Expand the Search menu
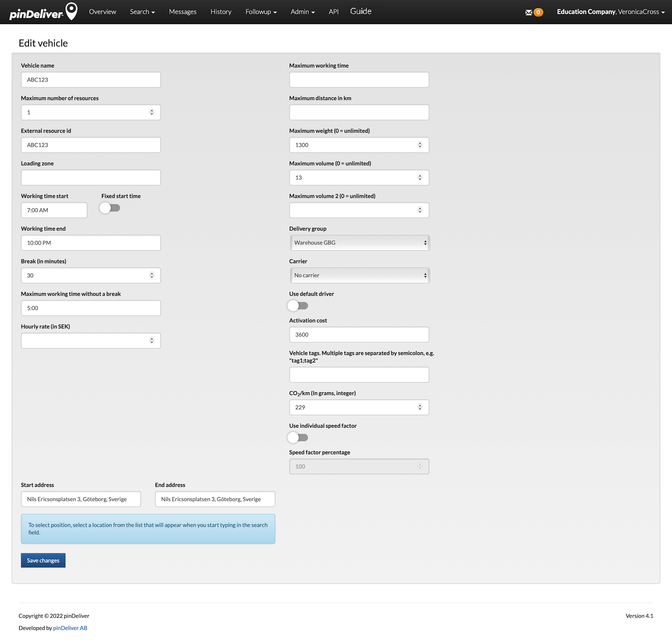Image resolution: width=672 pixels, height=644 pixels. tap(142, 12)
